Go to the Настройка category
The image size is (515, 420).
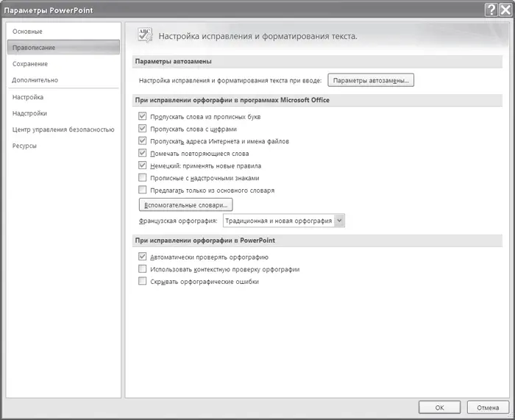click(28, 97)
